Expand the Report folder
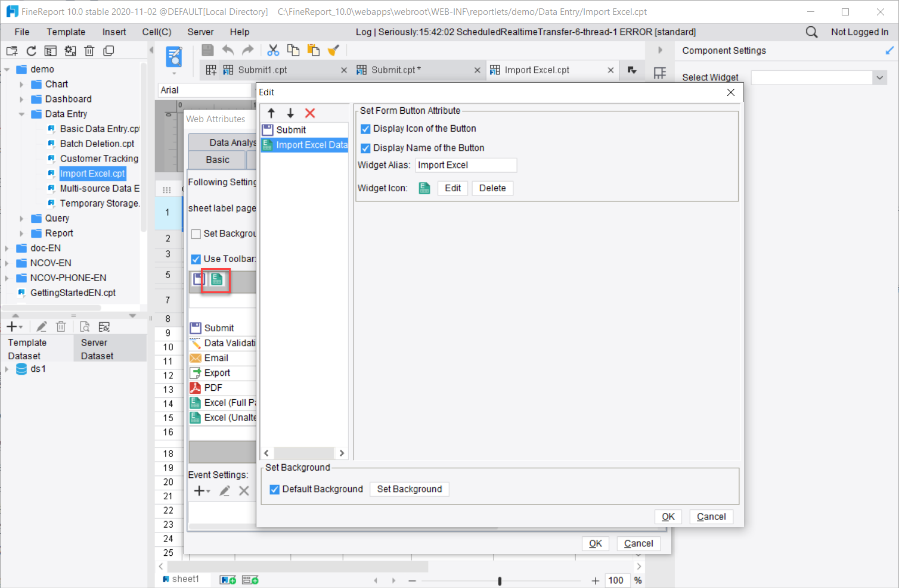The image size is (899, 588). click(21, 234)
